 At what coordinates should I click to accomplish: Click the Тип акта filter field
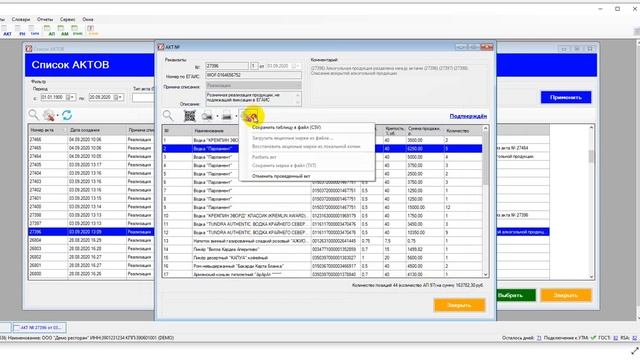[x=143, y=98]
